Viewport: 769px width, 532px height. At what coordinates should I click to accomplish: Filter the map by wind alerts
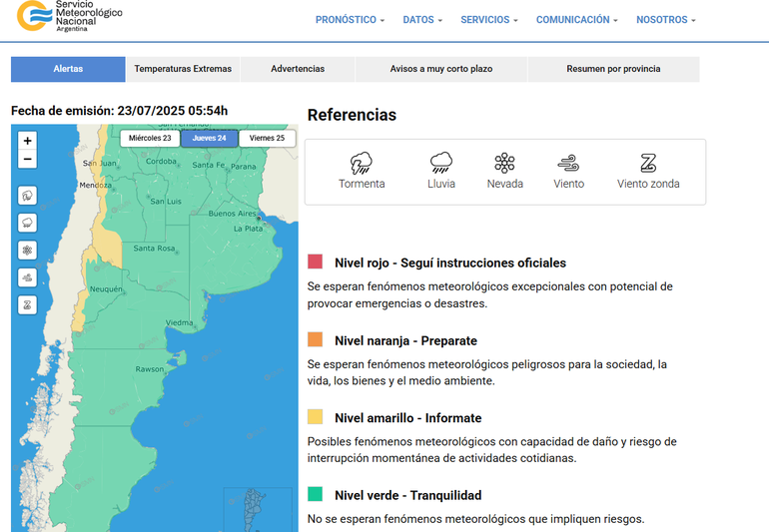point(28,277)
